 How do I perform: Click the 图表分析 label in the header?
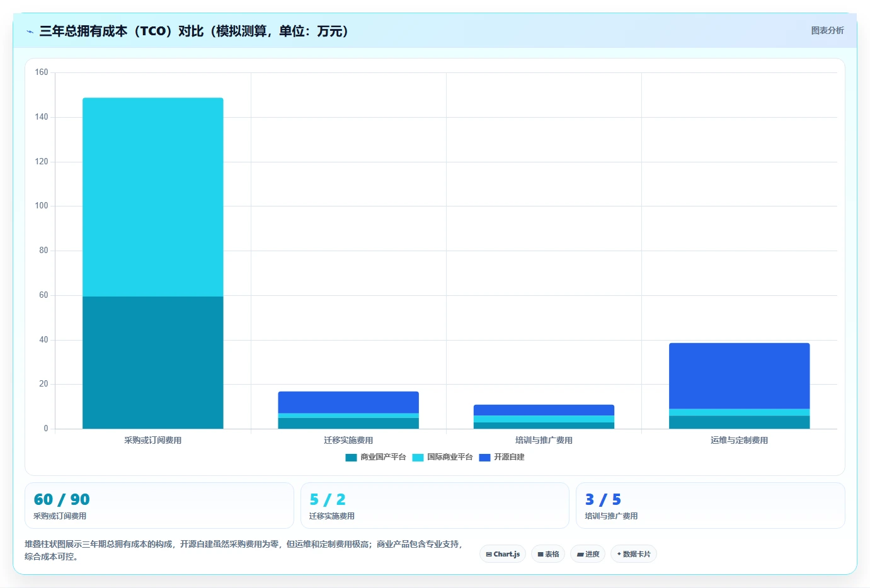827,30
